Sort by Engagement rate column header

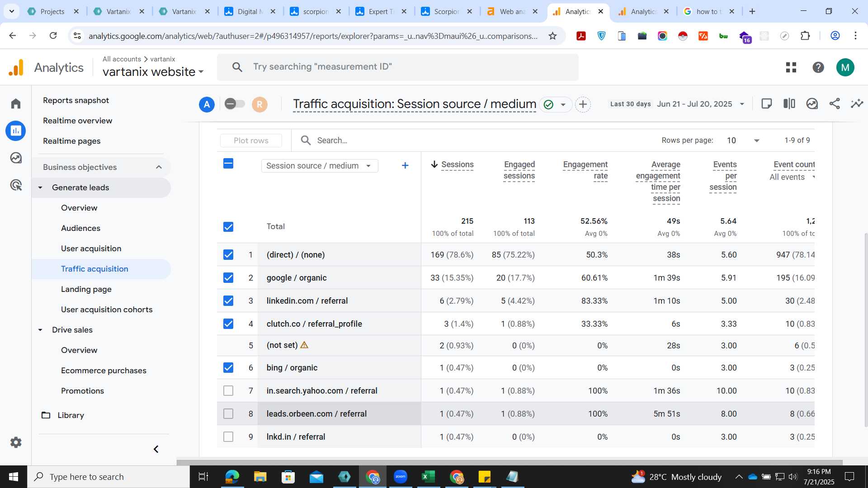tap(585, 170)
